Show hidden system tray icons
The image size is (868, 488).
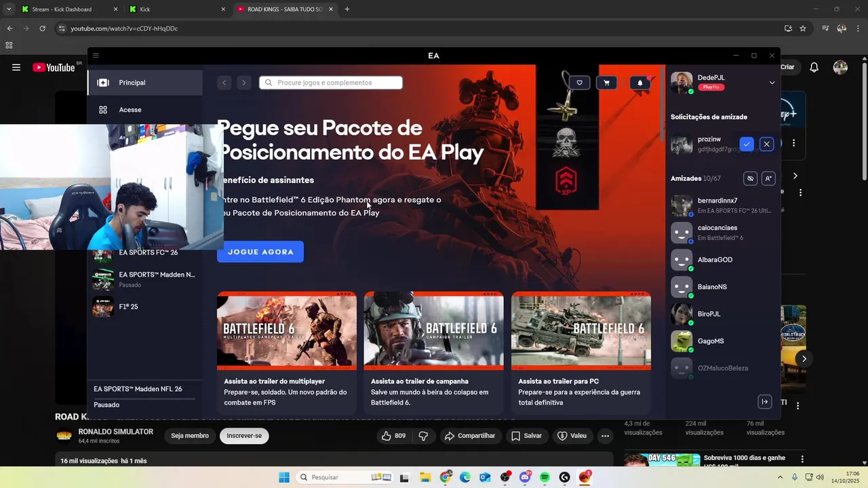[780, 477]
